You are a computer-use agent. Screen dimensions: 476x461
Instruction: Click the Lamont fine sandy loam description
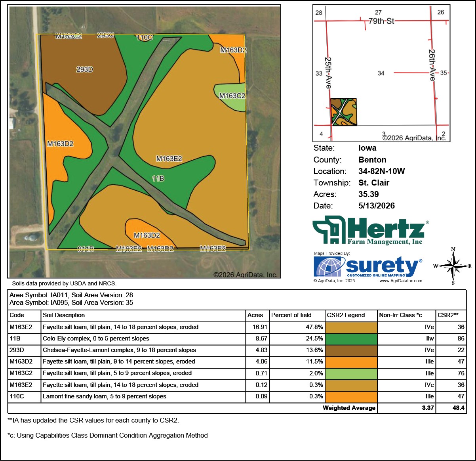click(105, 396)
